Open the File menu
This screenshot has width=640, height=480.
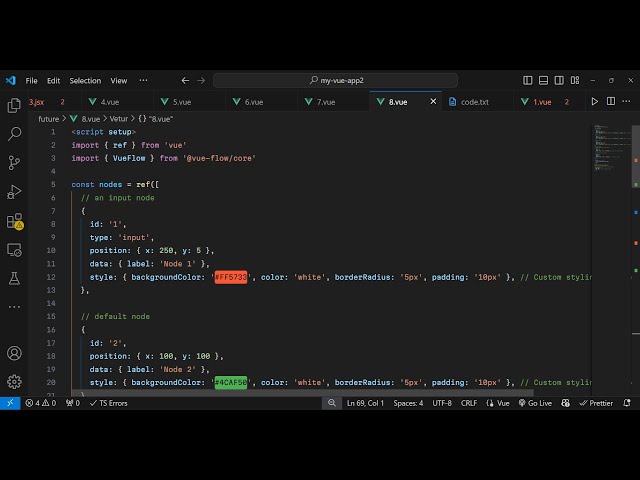32,80
